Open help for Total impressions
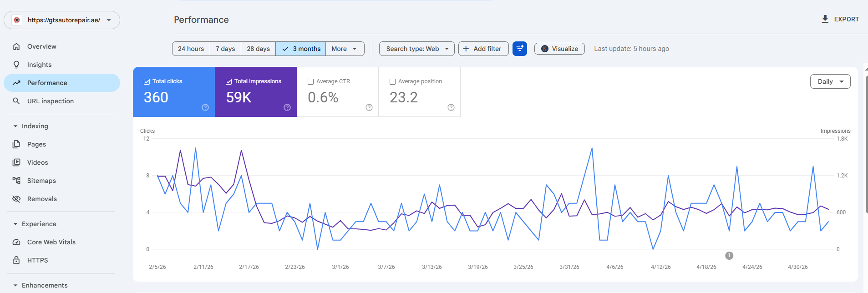The height and width of the screenshot is (293, 868). tap(287, 107)
